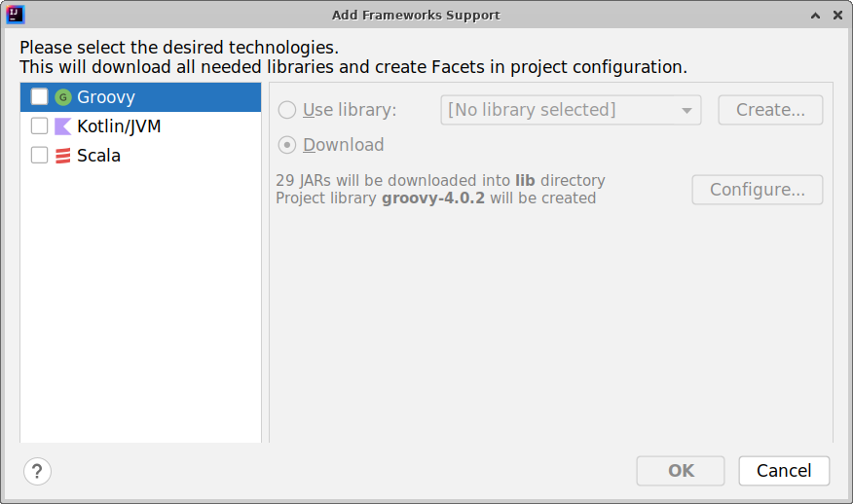Click the green Groovy icon
The width and height of the screenshot is (853, 504).
[x=63, y=97]
